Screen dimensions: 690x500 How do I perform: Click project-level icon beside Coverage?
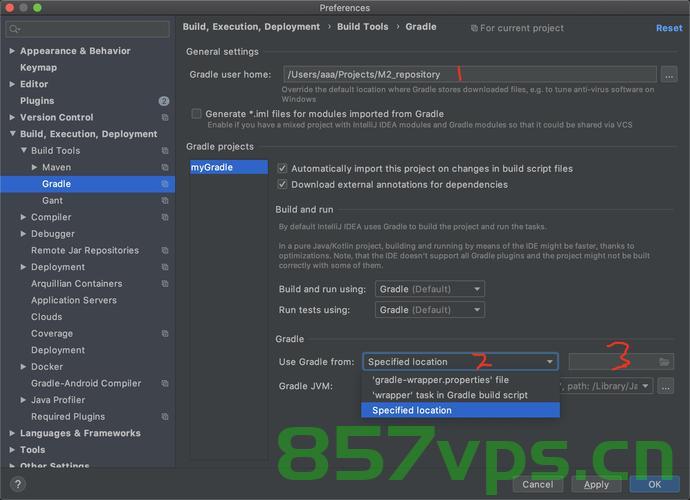coord(165,334)
